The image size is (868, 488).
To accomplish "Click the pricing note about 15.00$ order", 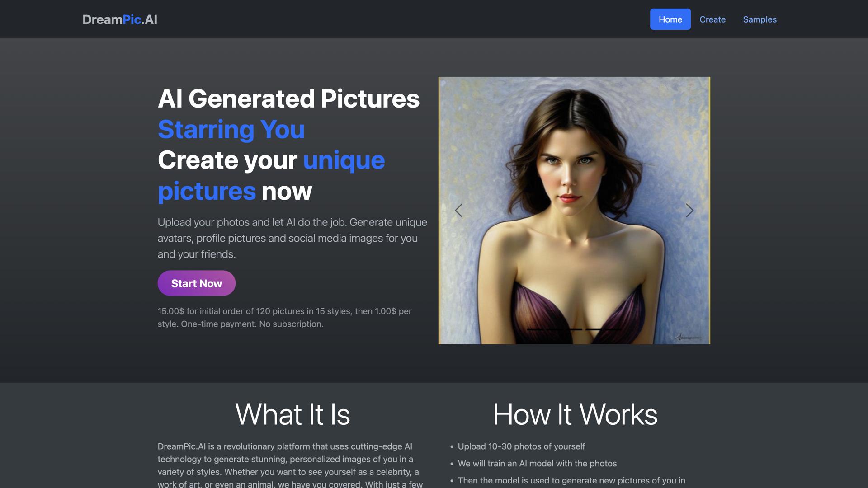I will tap(284, 317).
